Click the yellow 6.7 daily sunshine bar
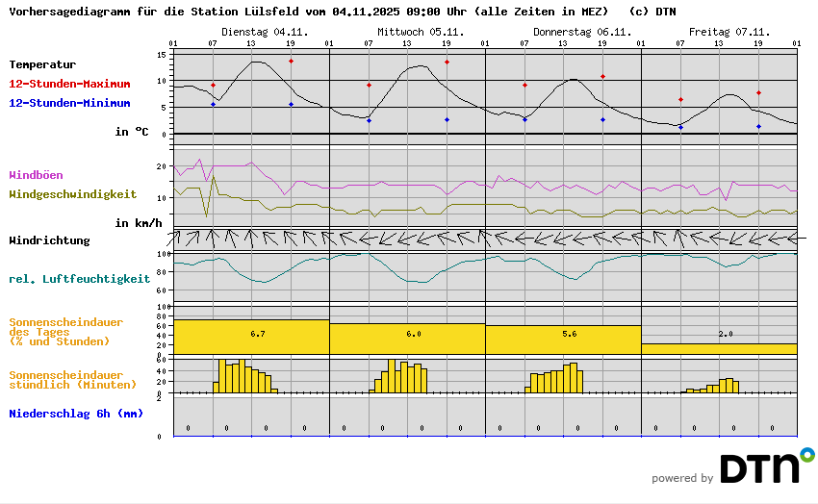 pyautogui.click(x=251, y=335)
